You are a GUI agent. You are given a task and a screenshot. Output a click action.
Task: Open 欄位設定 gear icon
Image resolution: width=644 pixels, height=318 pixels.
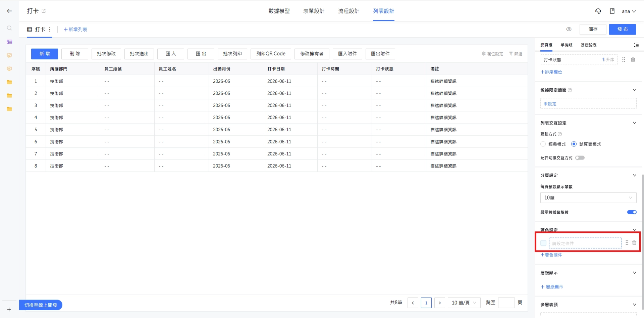(x=492, y=54)
